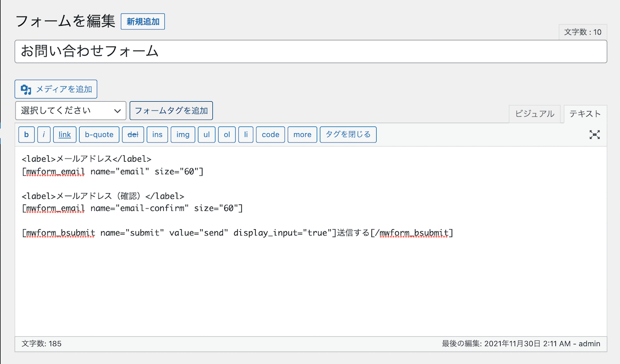620x364 pixels.
Task: Switch to the テキスト editor tab
Action: click(585, 114)
